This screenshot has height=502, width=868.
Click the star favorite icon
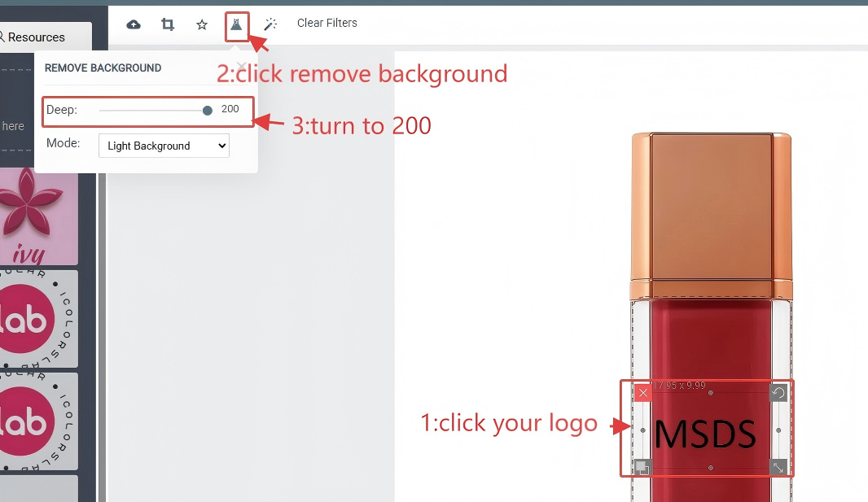coord(202,24)
